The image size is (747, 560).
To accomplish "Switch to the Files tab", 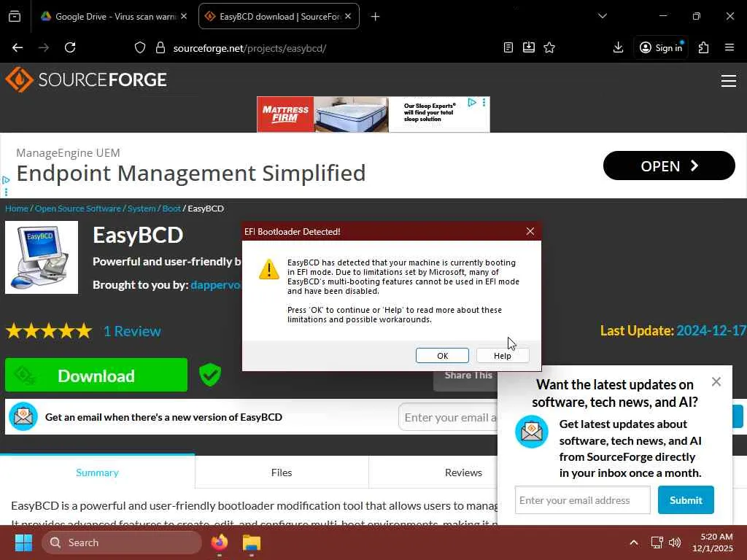I will click(x=282, y=472).
